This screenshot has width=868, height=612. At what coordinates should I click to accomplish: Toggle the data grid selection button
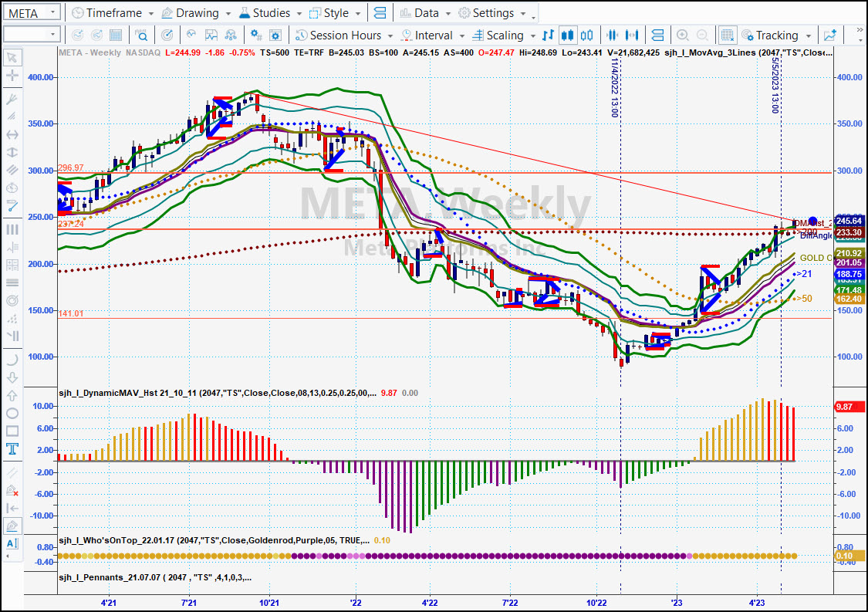727,36
